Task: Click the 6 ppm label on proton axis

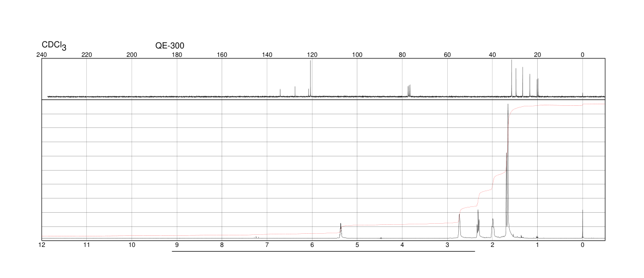Action: click(x=312, y=245)
